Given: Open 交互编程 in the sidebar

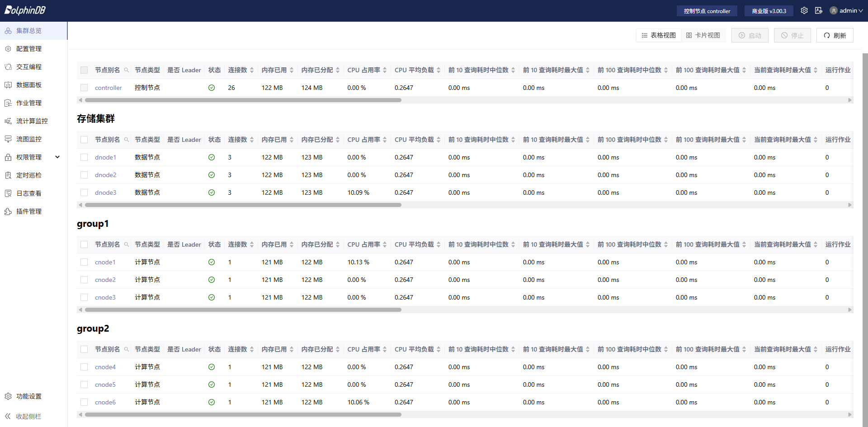Looking at the screenshot, I should [29, 67].
